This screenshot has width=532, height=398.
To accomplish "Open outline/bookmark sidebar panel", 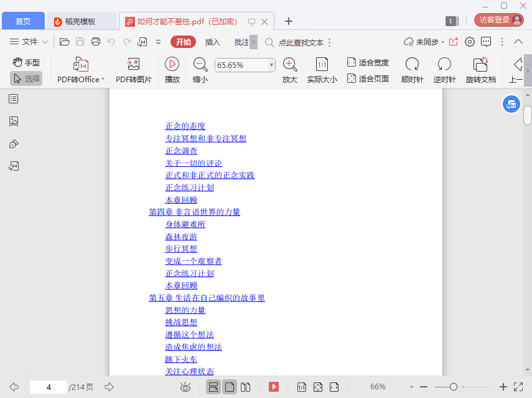I will [14, 99].
